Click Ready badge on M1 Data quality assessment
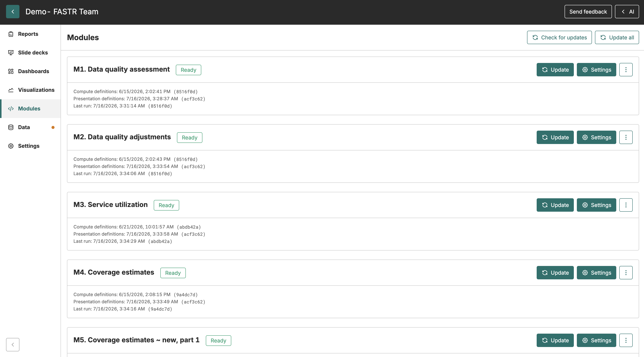Viewport: 644px width, 357px height. point(188,70)
